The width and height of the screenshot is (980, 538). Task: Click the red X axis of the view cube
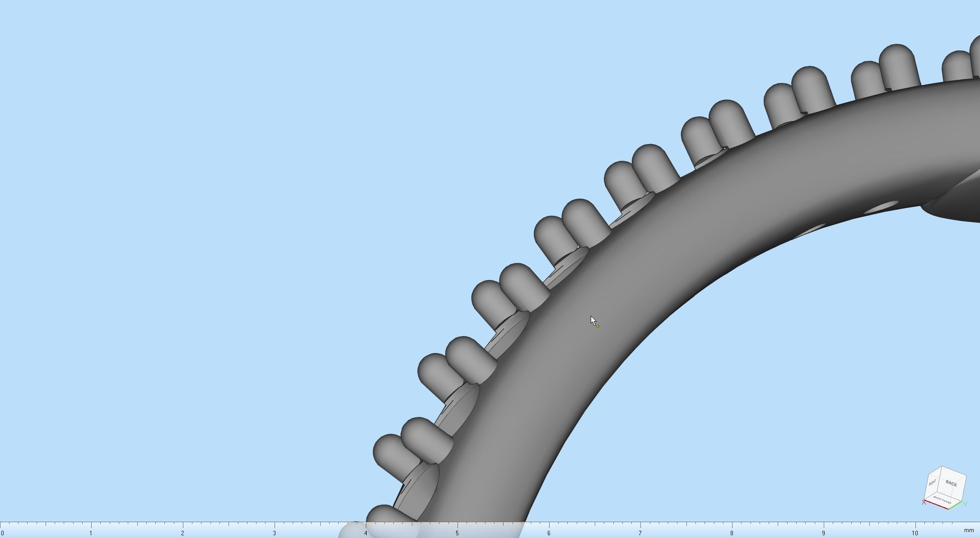pyautogui.click(x=936, y=505)
